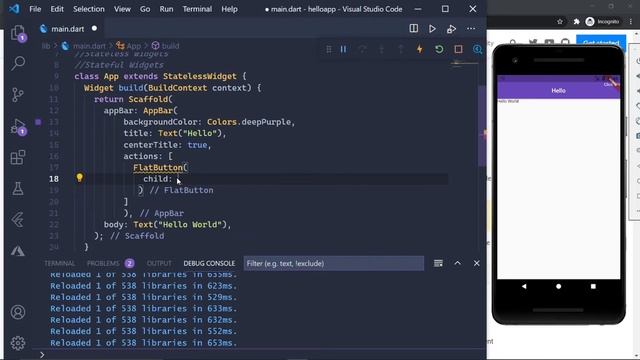
Task: Open the Manage gear icon
Action: tap(18, 343)
